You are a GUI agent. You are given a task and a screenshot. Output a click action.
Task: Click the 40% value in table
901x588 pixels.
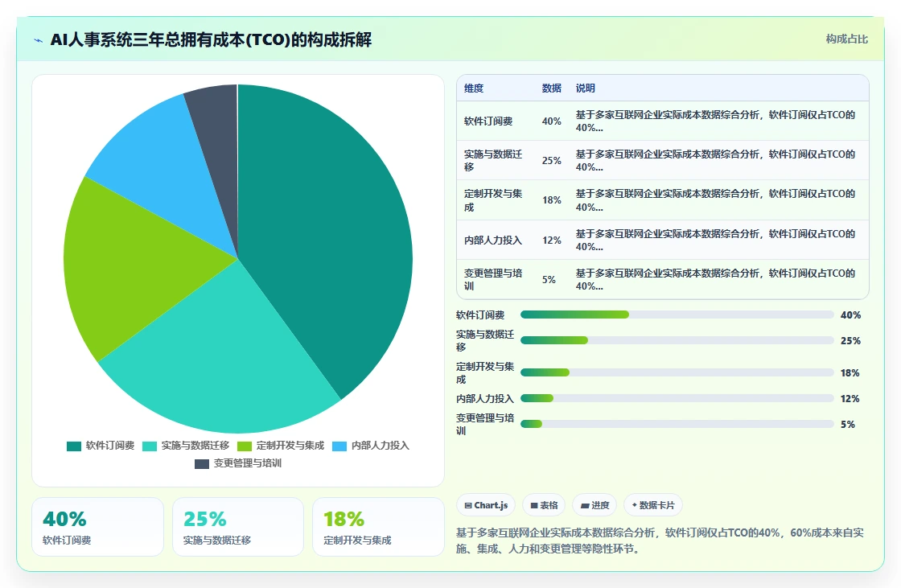coord(552,121)
